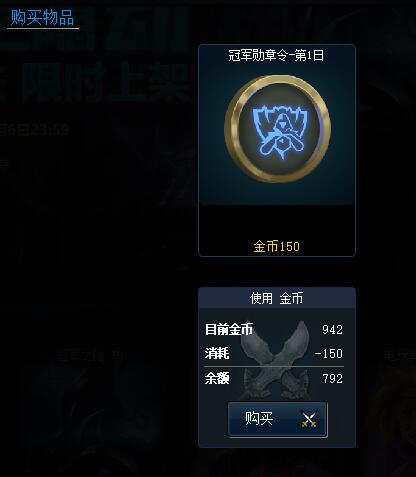Click the current gold value 942
This screenshot has width=416, height=477.
pos(332,330)
